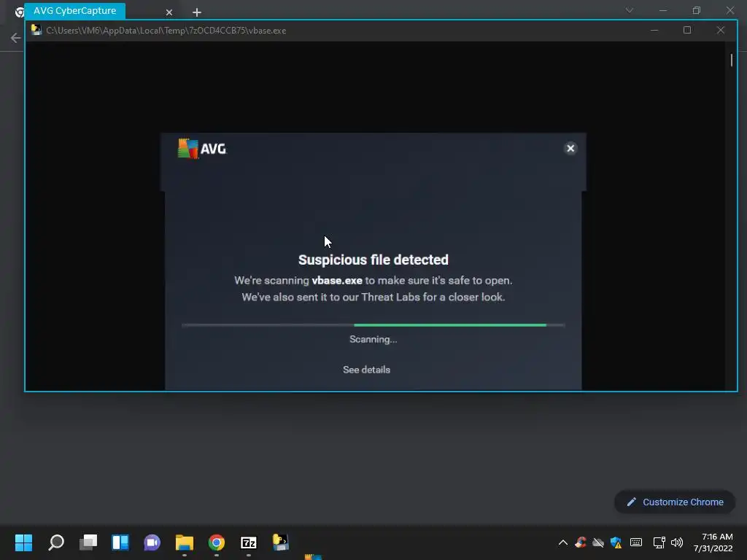Open taskbar Search
The image size is (747, 560).
click(55, 542)
